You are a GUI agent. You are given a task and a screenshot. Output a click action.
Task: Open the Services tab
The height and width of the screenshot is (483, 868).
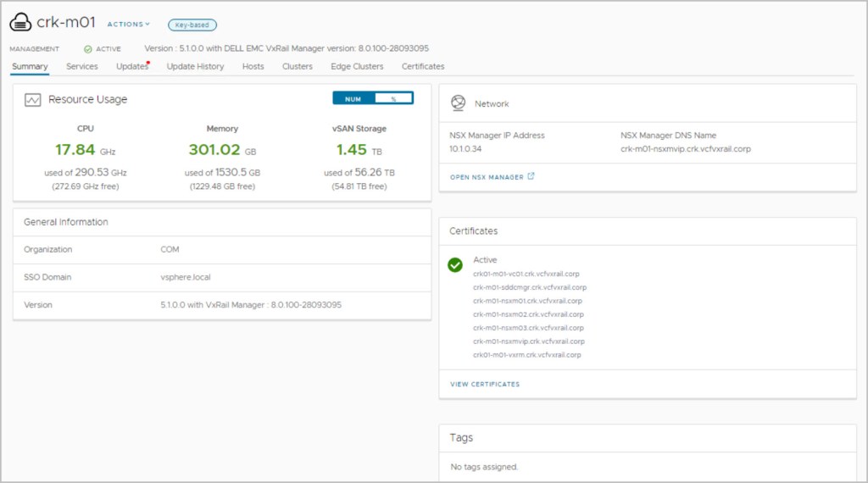[82, 66]
